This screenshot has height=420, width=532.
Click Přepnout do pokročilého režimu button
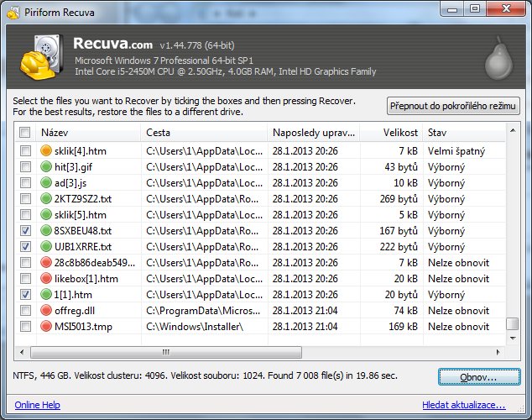tap(453, 106)
